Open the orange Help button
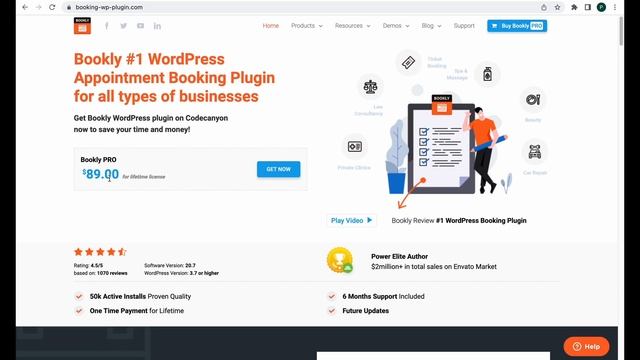Viewport: 640px width, 360px height. pos(586,347)
